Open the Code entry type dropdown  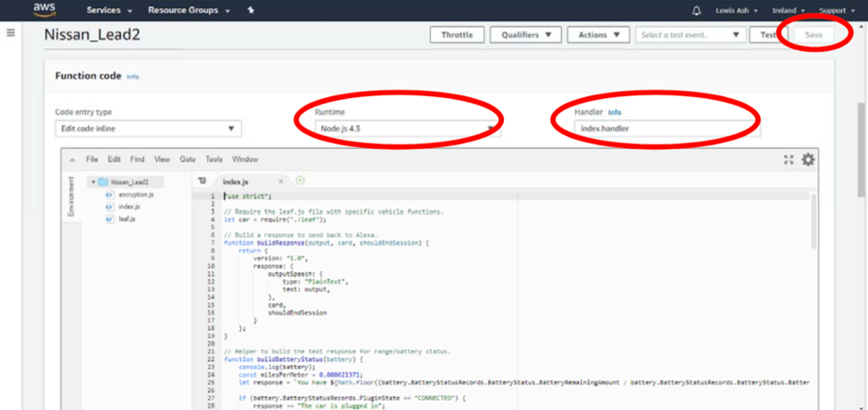(148, 129)
